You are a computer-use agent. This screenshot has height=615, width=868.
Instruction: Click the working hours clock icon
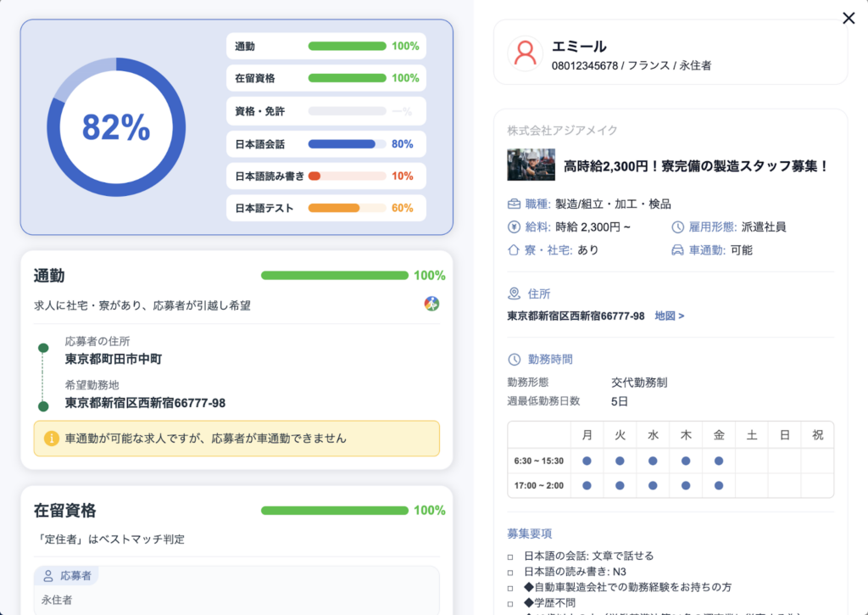point(514,360)
